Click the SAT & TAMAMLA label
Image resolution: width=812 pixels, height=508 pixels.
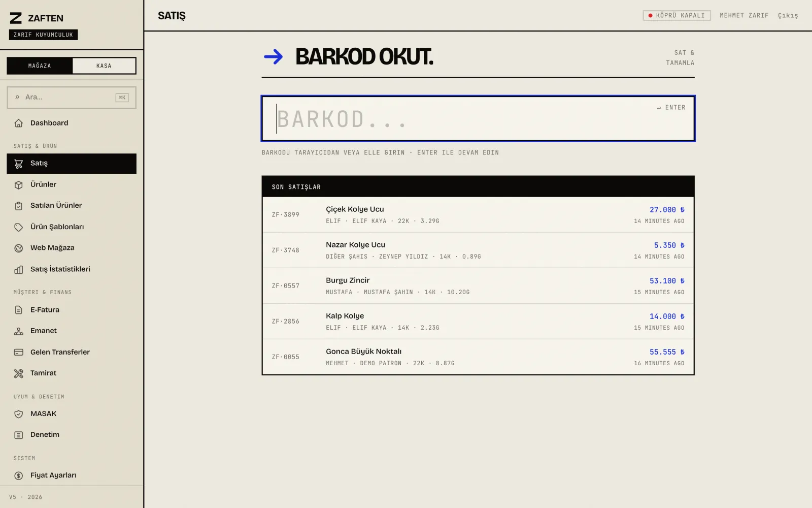[680, 58]
